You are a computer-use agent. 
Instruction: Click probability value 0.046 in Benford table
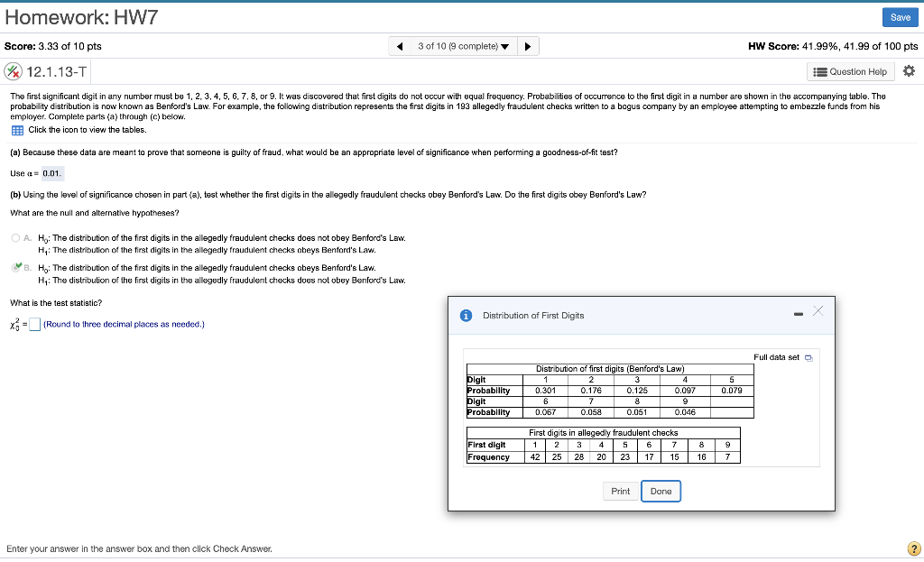coord(685,412)
